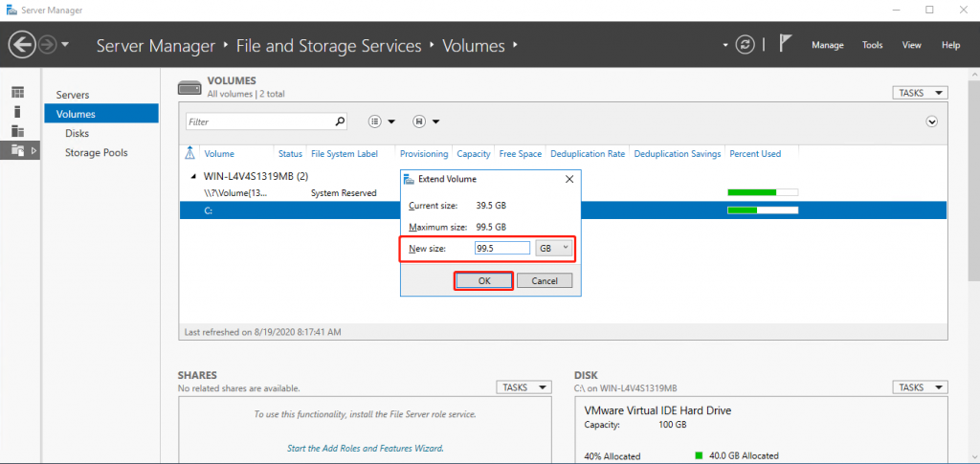
Task: Click the filter search magnifier icon
Action: pyautogui.click(x=340, y=122)
